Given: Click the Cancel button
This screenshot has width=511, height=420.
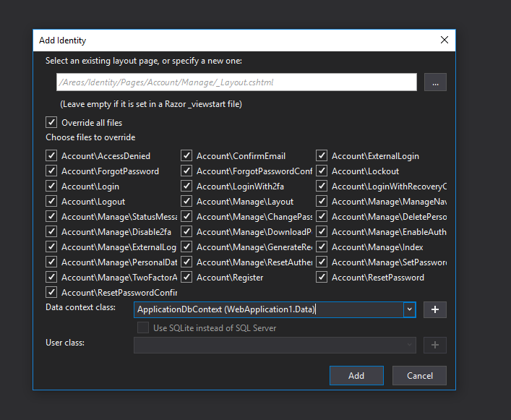Looking at the screenshot, I should (419, 375).
